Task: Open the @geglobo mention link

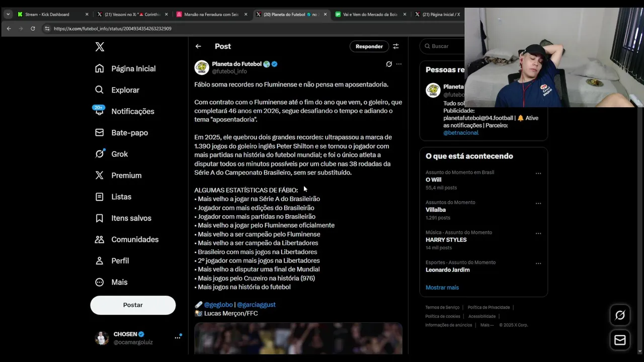Action: pyautogui.click(x=218, y=305)
